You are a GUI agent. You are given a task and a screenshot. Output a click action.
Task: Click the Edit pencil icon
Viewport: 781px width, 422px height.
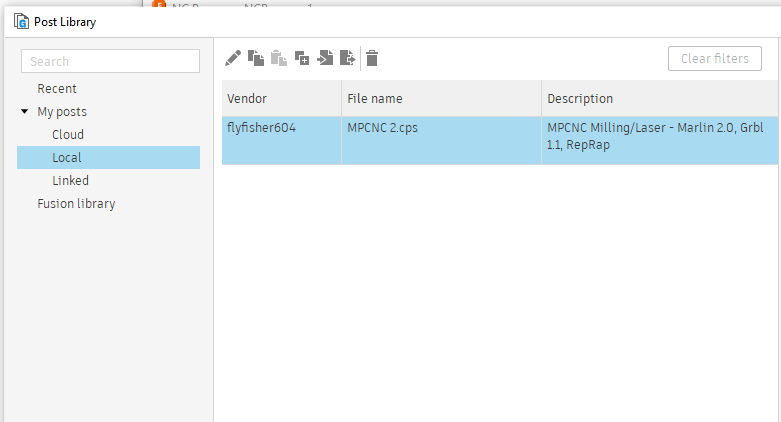(x=233, y=58)
